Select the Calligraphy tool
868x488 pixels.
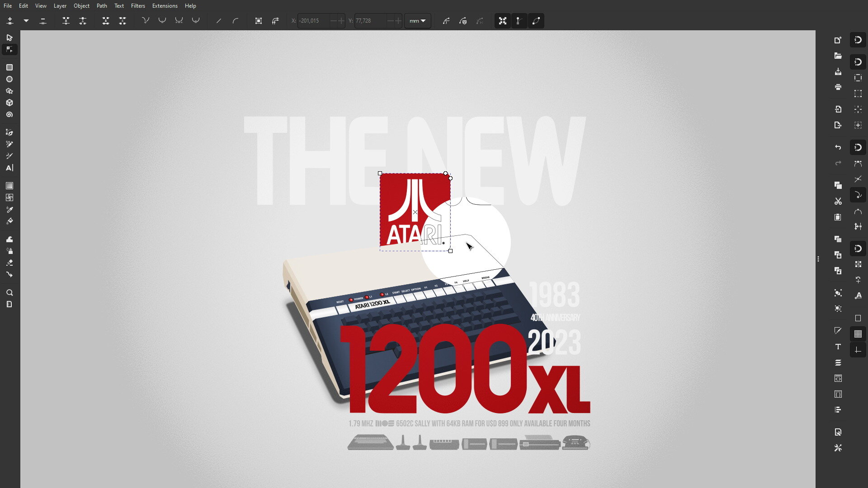click(9, 156)
